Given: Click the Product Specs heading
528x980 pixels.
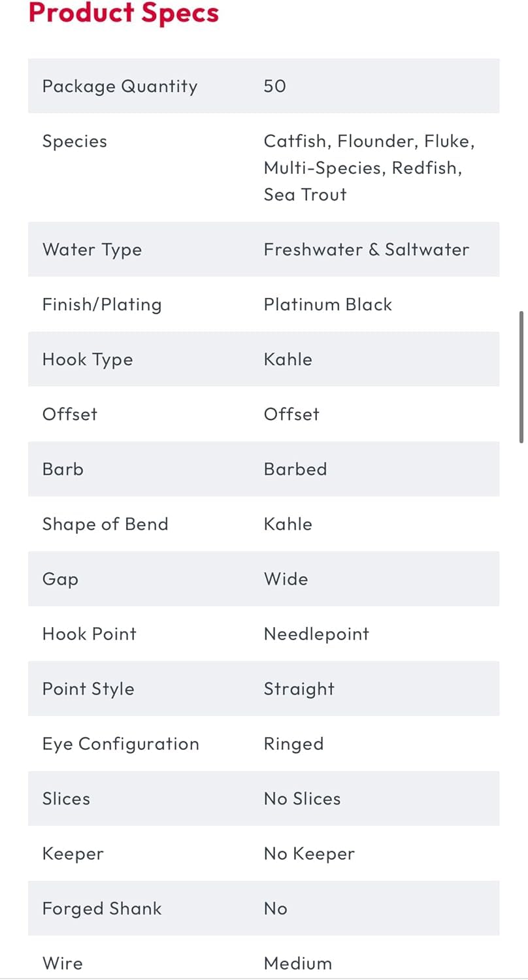Looking at the screenshot, I should (x=124, y=13).
